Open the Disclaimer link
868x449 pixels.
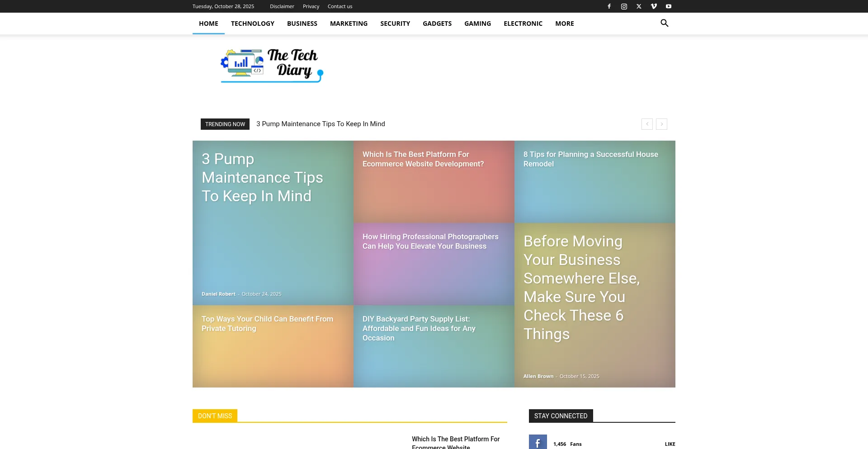[x=282, y=6]
